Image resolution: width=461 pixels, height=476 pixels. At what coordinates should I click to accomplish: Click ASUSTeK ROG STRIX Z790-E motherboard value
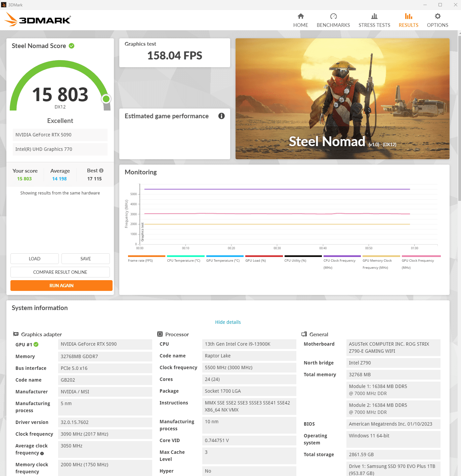[x=393, y=348]
